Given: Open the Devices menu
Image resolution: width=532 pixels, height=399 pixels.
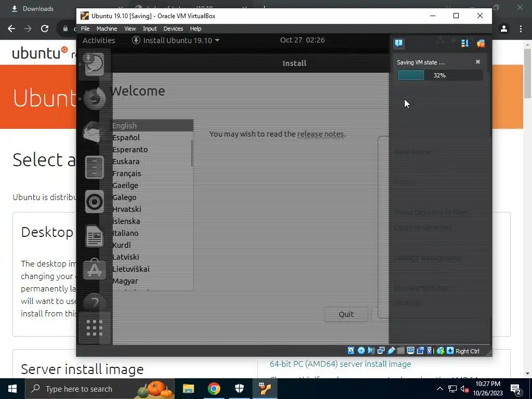Looking at the screenshot, I should tap(173, 29).
